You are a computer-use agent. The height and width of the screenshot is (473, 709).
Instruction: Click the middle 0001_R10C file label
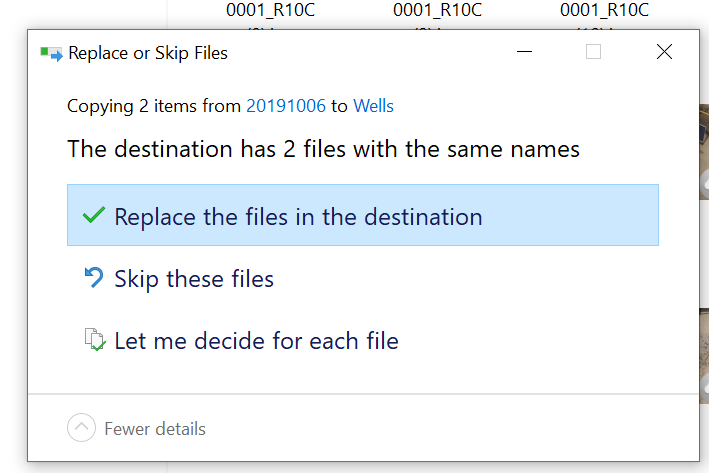pos(438,10)
